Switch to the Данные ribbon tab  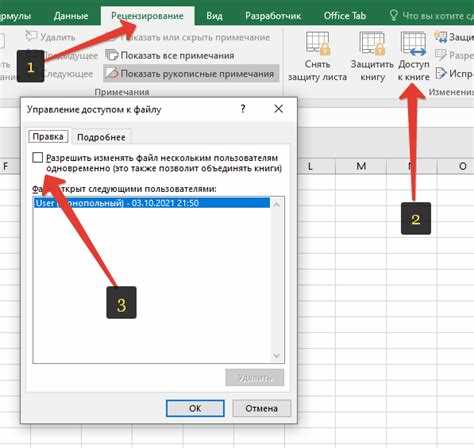point(71,16)
